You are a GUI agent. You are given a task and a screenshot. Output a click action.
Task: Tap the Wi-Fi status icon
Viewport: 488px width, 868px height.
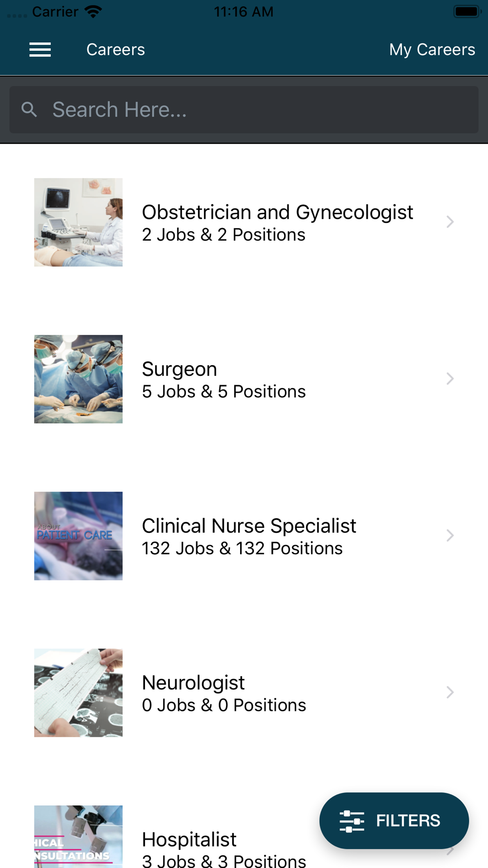pos(93,12)
